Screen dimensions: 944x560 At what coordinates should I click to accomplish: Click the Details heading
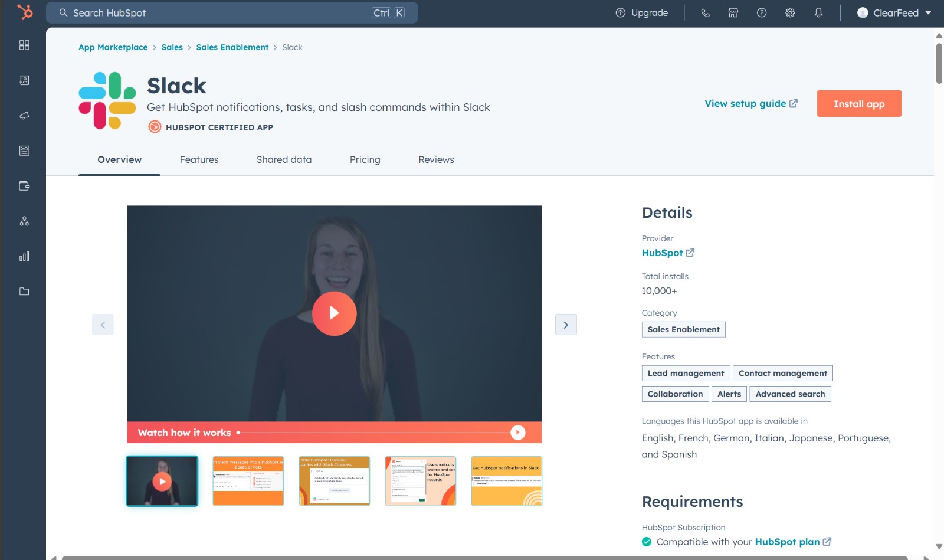click(667, 212)
